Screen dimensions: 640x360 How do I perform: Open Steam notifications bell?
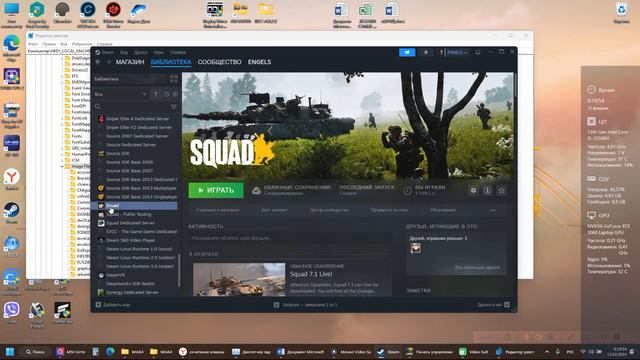[x=426, y=52]
